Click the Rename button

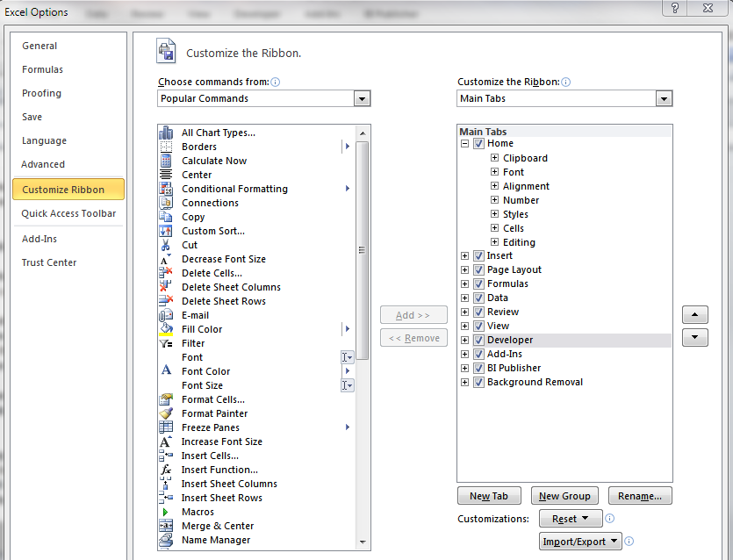640,496
